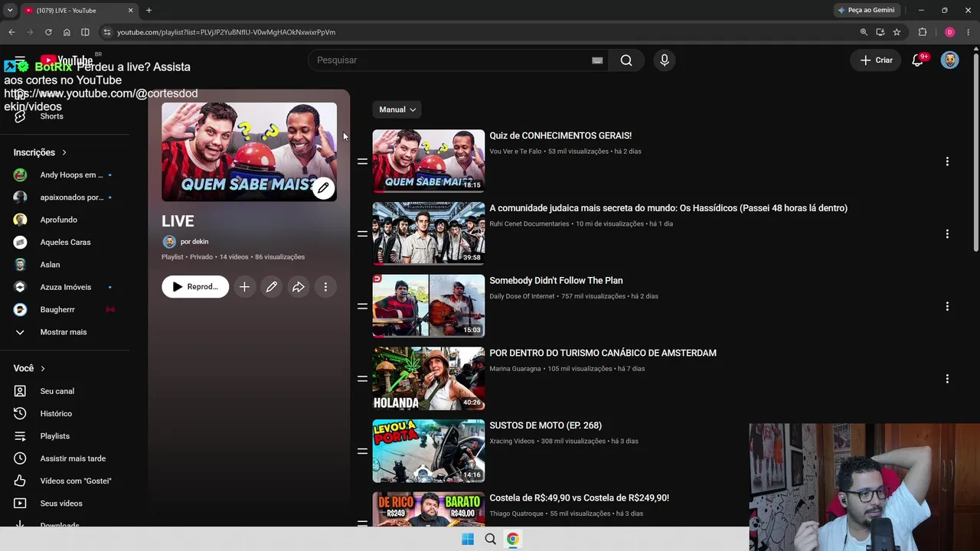Open the por dekin channel link
The width and height of the screenshot is (980, 551).
coord(194,242)
